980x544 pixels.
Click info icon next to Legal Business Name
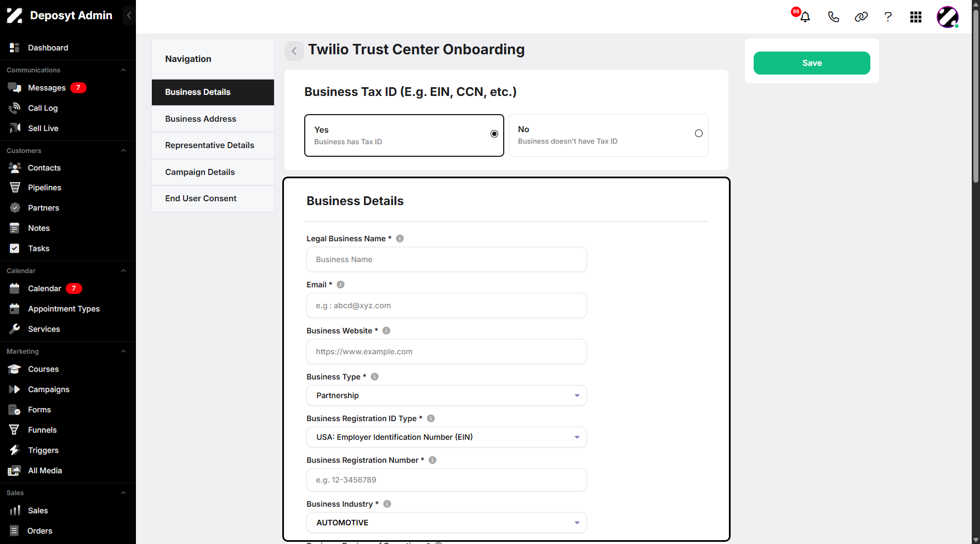click(400, 239)
